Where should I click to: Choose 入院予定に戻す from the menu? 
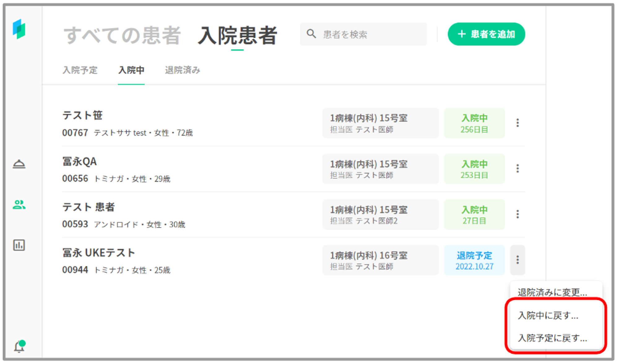[x=552, y=338]
